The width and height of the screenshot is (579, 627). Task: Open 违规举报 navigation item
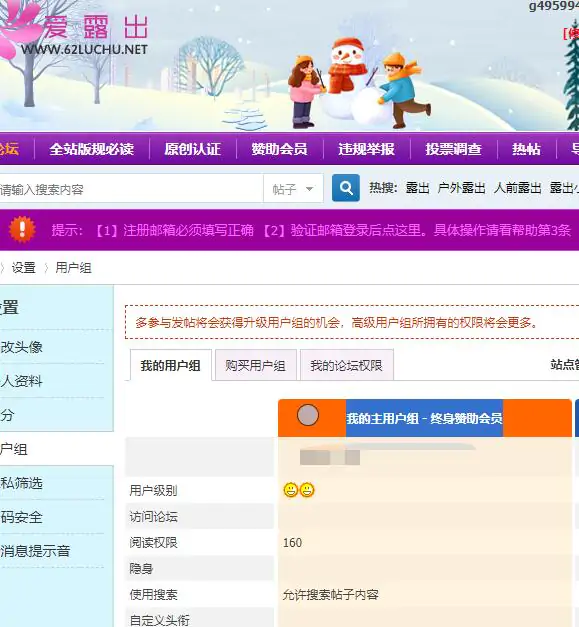366,149
